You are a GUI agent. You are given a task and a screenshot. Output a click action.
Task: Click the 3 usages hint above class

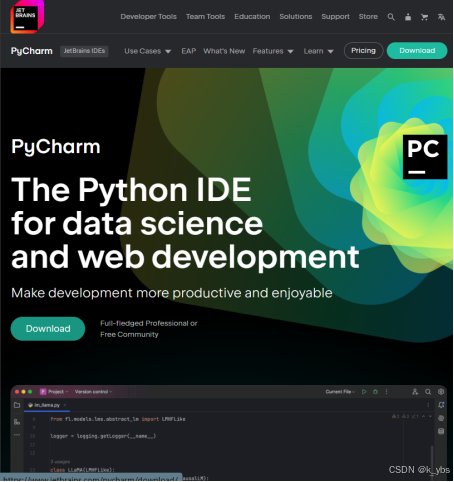pyautogui.click(x=60, y=462)
